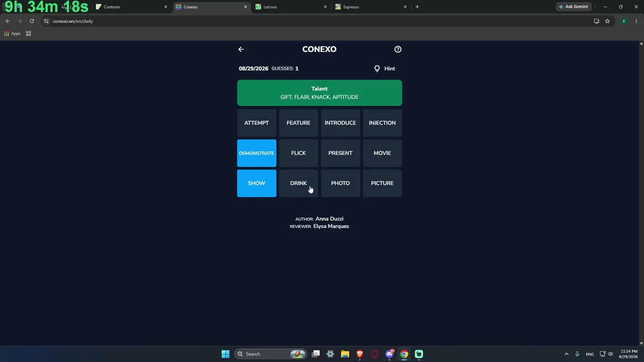Screen dimensions: 644x362
Task: Select the ATTEMPT word tile
Action: (257, 123)
